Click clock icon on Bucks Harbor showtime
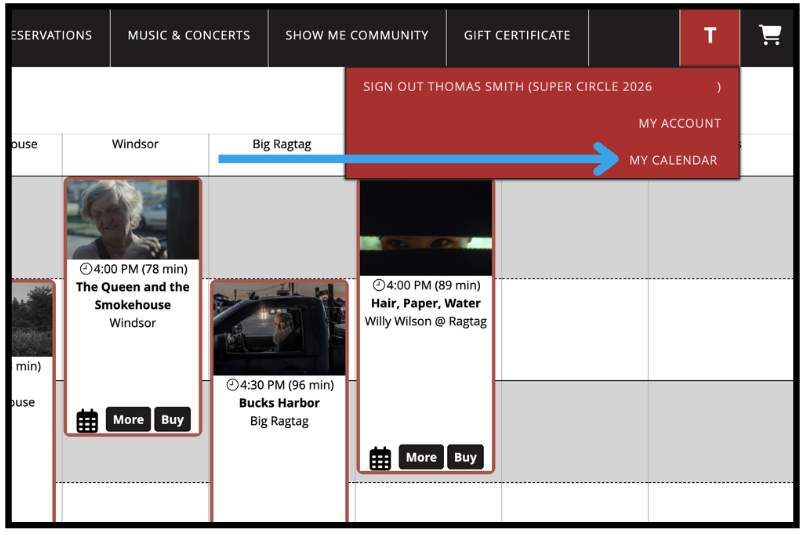805x535 pixels. 233,385
